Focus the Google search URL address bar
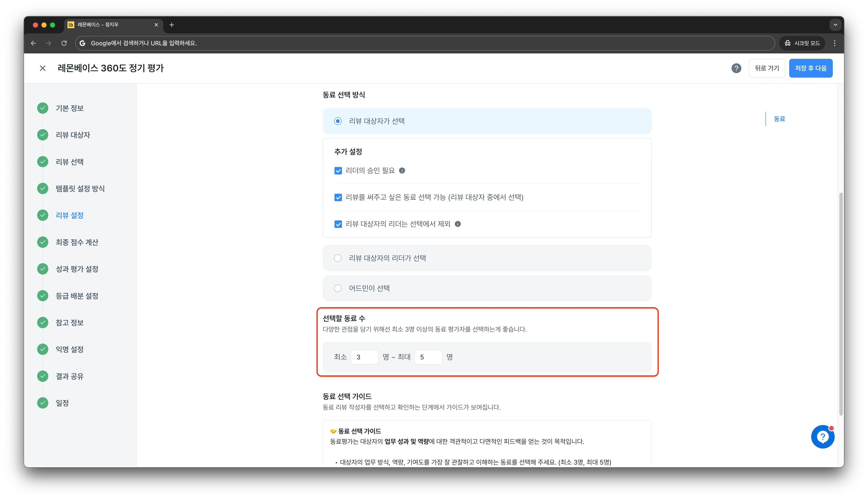Screen dimensions: 868x499 pos(425,43)
